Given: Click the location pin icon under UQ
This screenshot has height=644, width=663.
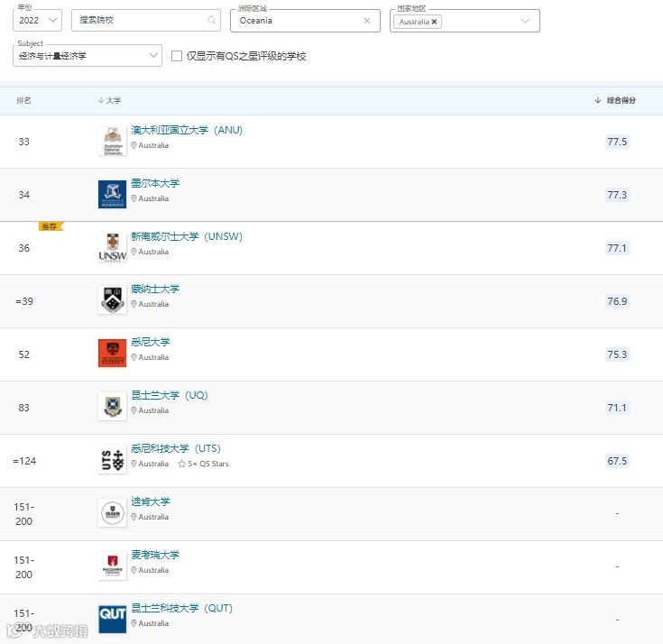Looking at the screenshot, I should point(134,410).
